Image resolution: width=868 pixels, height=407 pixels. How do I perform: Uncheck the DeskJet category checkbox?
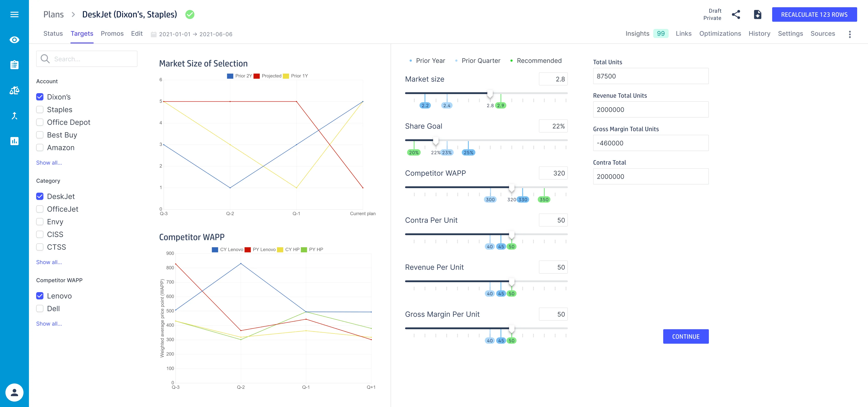pos(40,196)
